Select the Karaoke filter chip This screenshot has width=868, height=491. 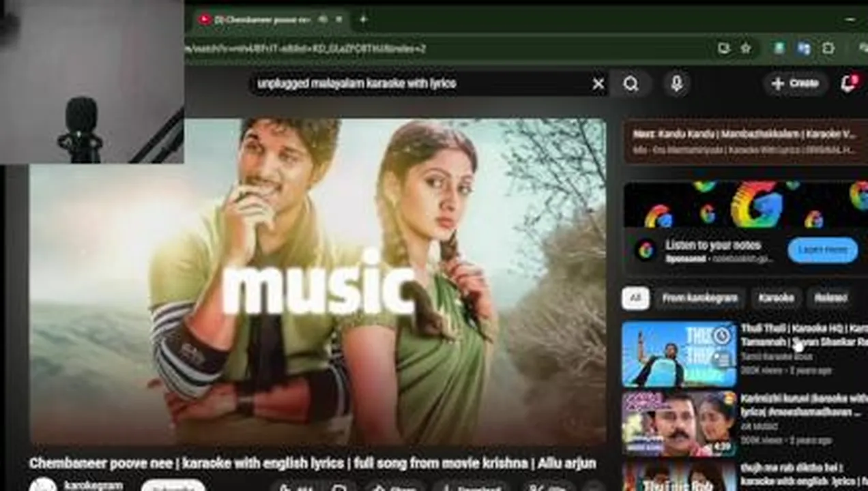[x=776, y=298]
